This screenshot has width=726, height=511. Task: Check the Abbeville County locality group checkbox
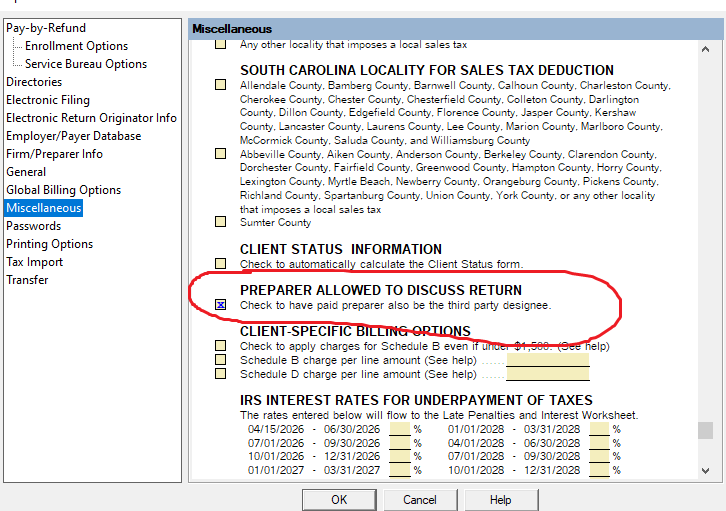pos(221,155)
